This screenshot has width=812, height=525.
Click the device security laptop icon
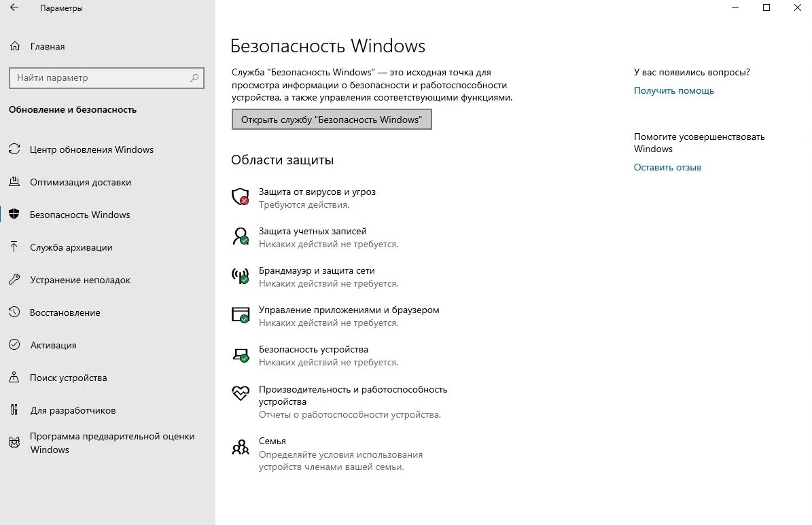coord(241,355)
